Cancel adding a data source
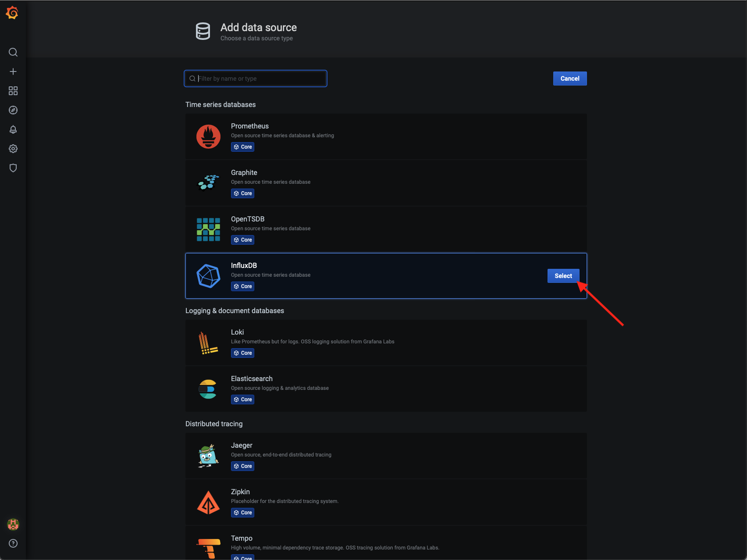 click(x=570, y=78)
